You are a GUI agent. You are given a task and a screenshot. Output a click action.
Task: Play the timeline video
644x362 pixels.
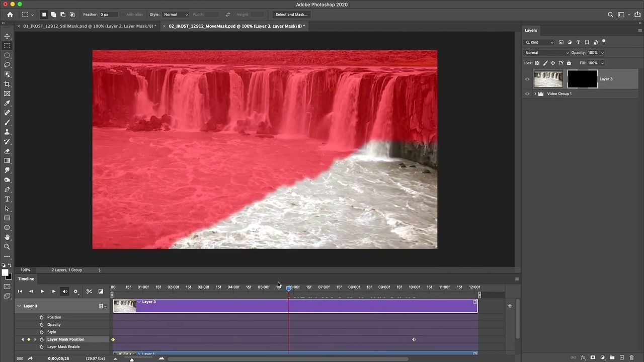(x=42, y=291)
